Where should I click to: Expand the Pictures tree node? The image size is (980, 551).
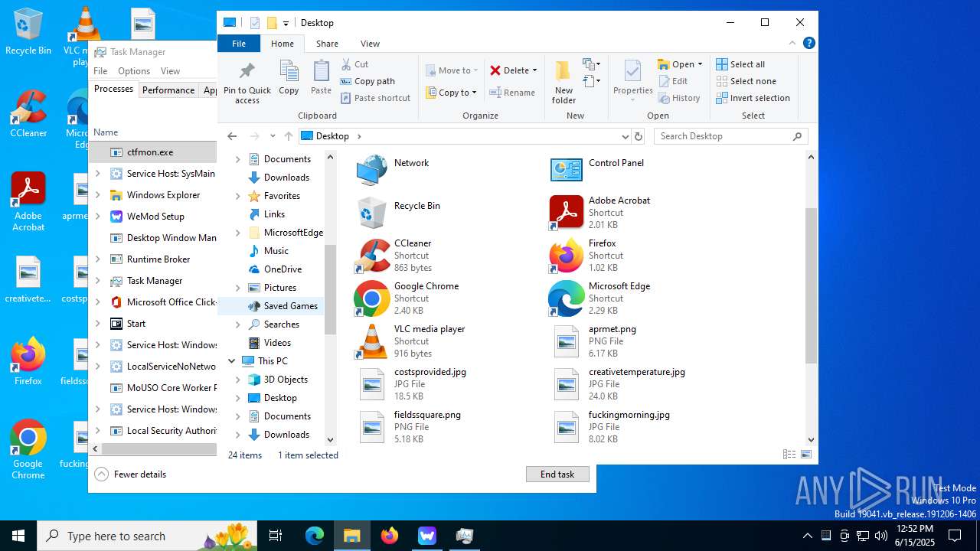pyautogui.click(x=237, y=288)
